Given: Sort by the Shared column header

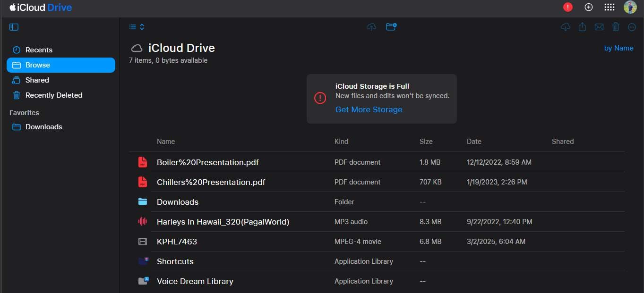Looking at the screenshot, I should click(x=563, y=142).
